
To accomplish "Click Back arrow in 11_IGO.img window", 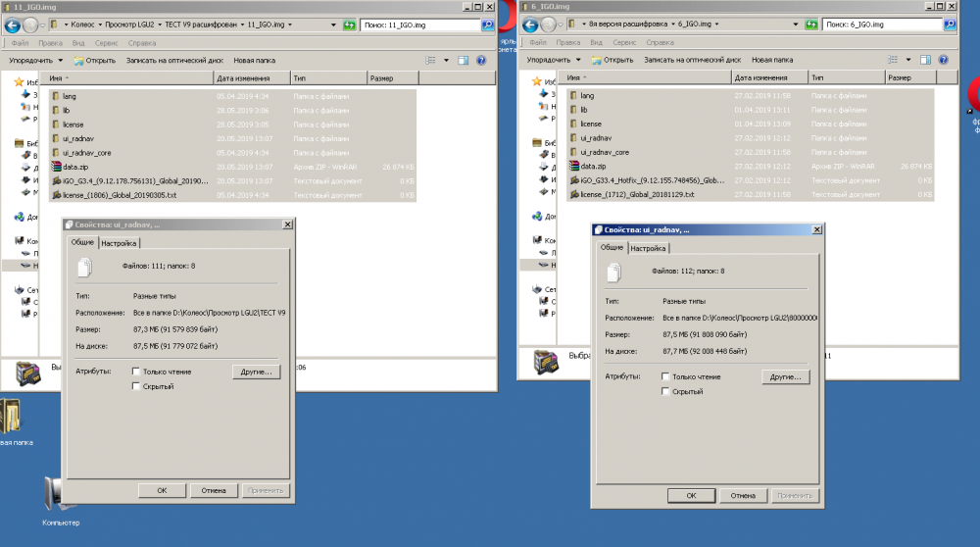I will 12,25.
